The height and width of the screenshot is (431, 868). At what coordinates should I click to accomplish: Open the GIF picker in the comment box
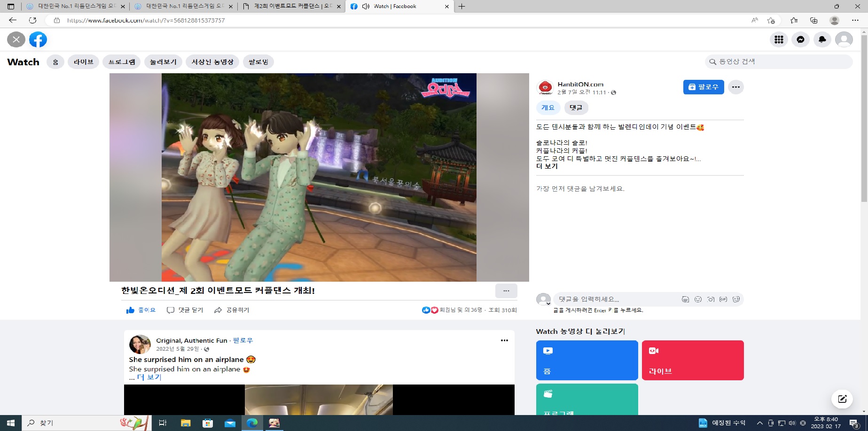(723, 299)
